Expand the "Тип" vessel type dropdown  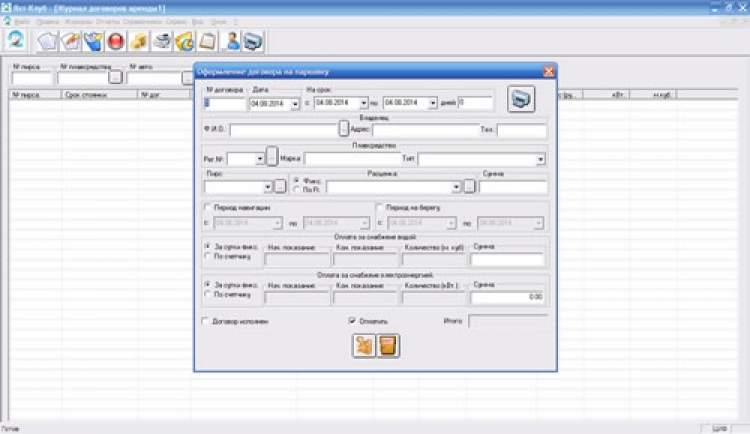pyautogui.click(x=540, y=159)
